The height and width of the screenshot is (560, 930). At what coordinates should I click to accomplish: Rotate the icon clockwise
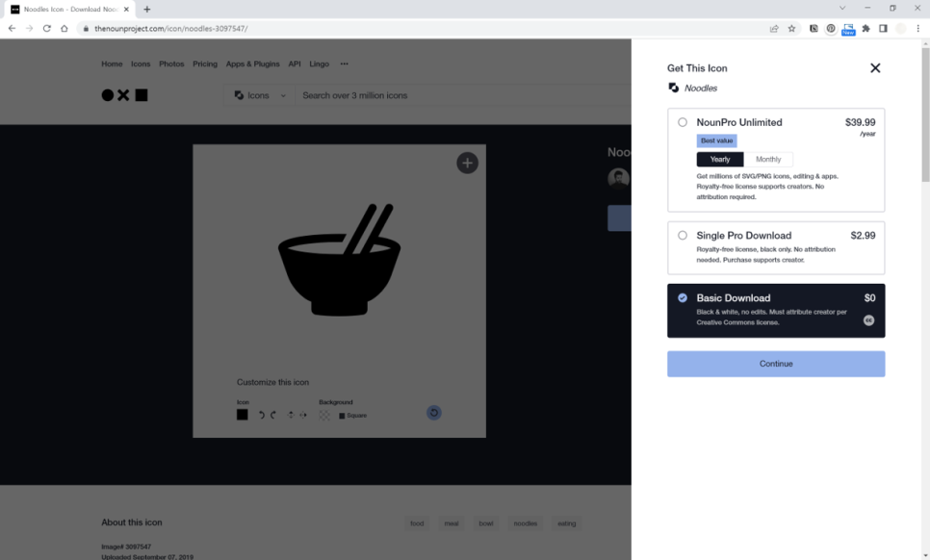coord(273,415)
